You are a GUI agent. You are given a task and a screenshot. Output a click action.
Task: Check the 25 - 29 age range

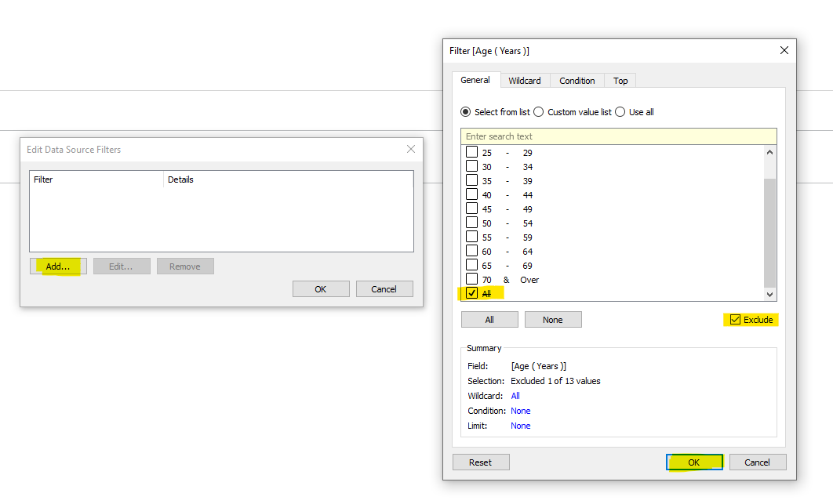[x=471, y=152]
